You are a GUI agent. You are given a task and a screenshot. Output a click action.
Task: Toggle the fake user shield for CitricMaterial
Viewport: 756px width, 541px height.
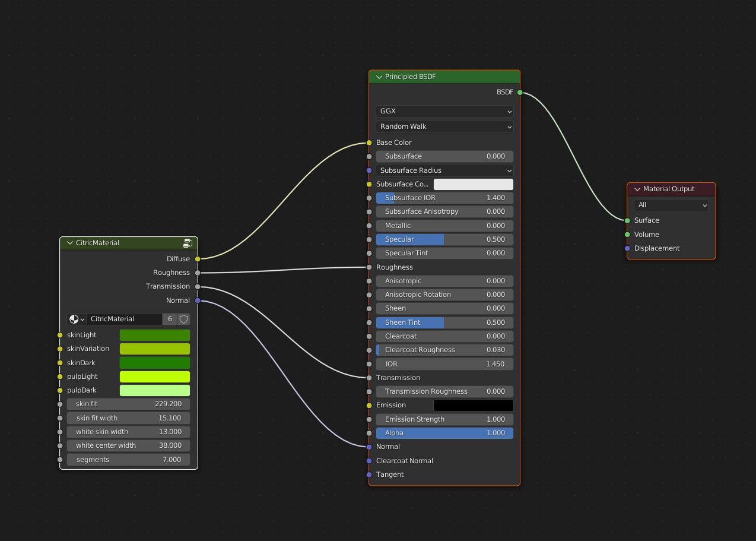[x=183, y=319]
